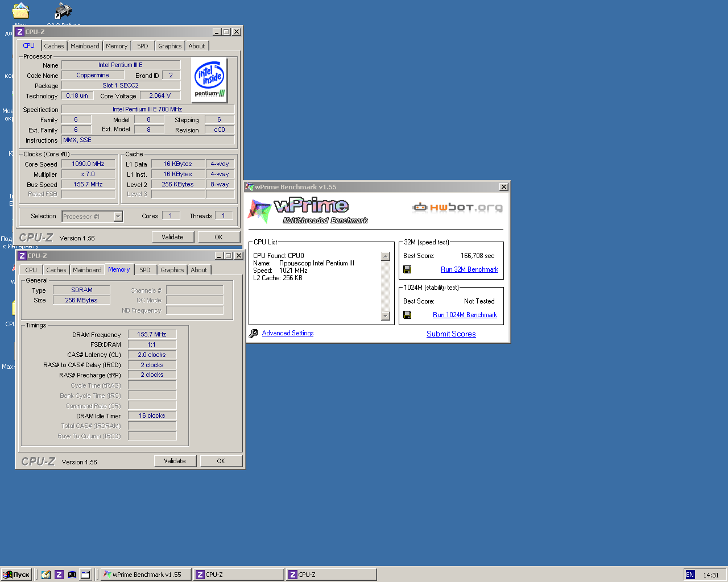The image size is (728, 582).
Task: Switch to Mainboard tab in top CPU-Z window
Action: tap(85, 46)
